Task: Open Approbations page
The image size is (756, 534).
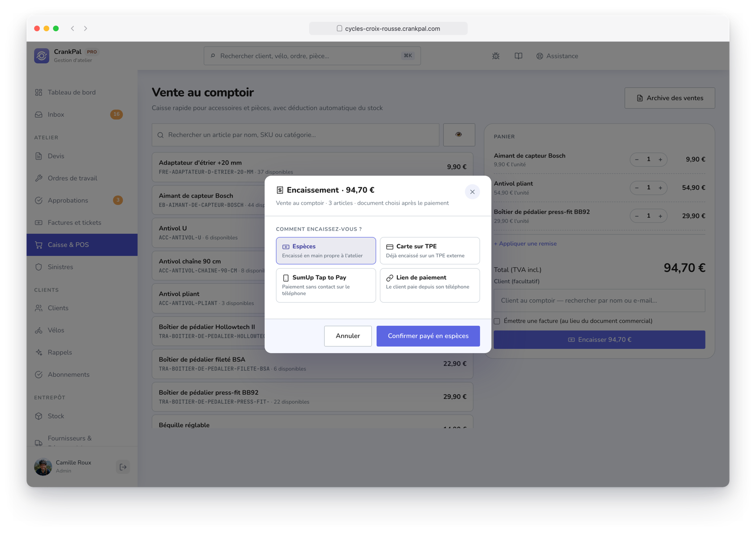Action: tap(82, 200)
